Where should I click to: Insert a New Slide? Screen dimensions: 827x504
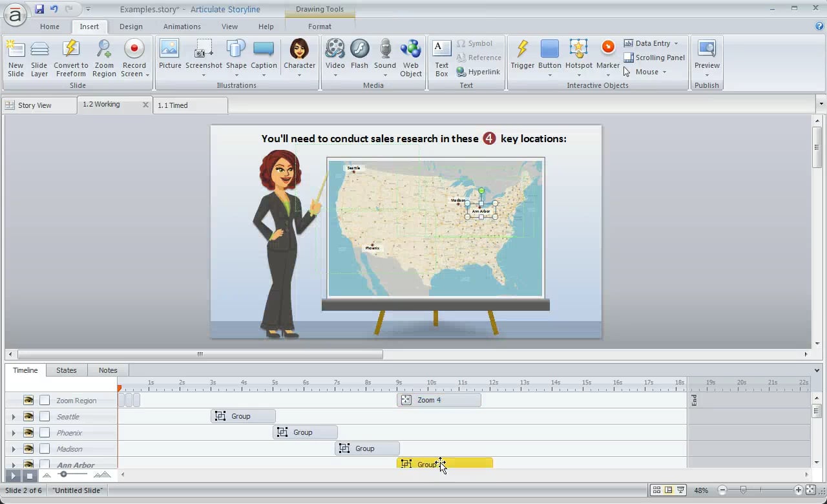[x=16, y=58]
